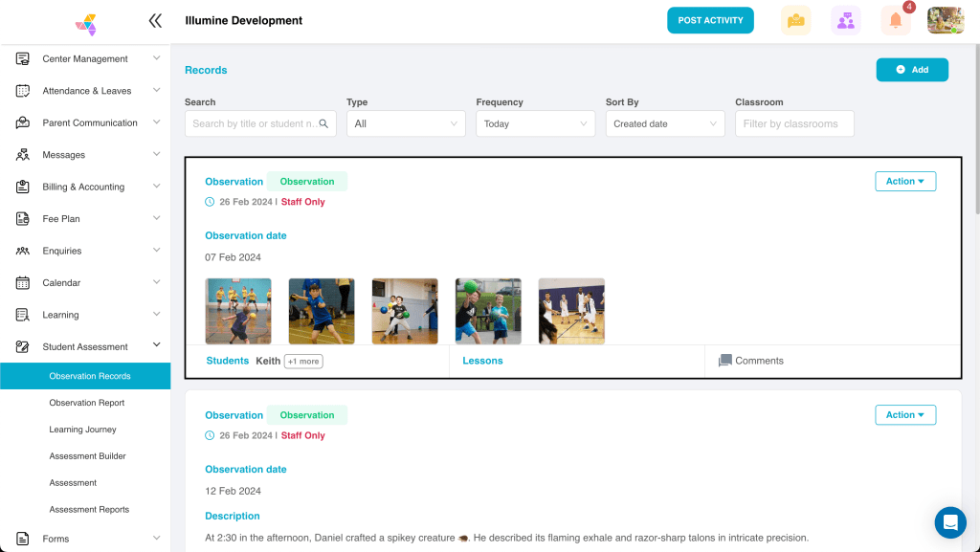Click the search magnifier icon

coord(323,123)
